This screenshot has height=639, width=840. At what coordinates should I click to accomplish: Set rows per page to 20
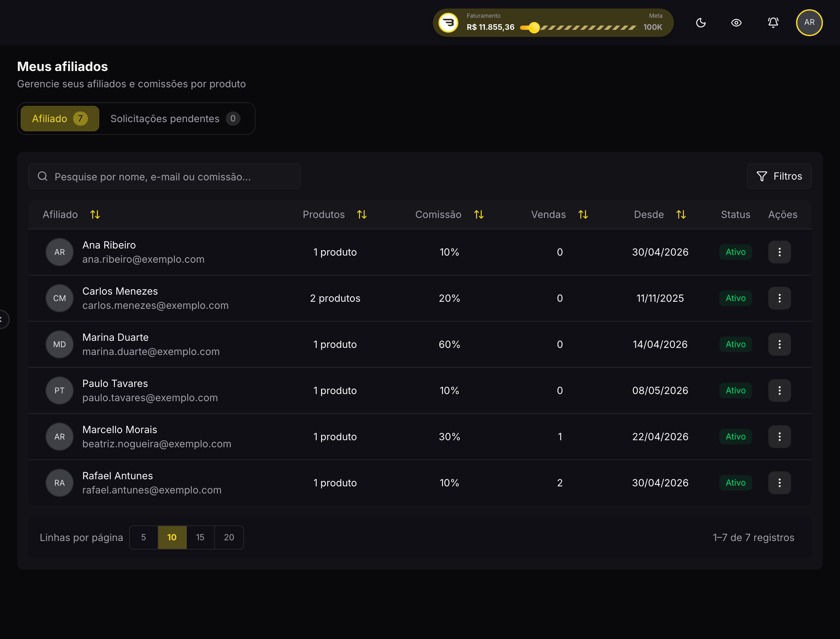229,537
